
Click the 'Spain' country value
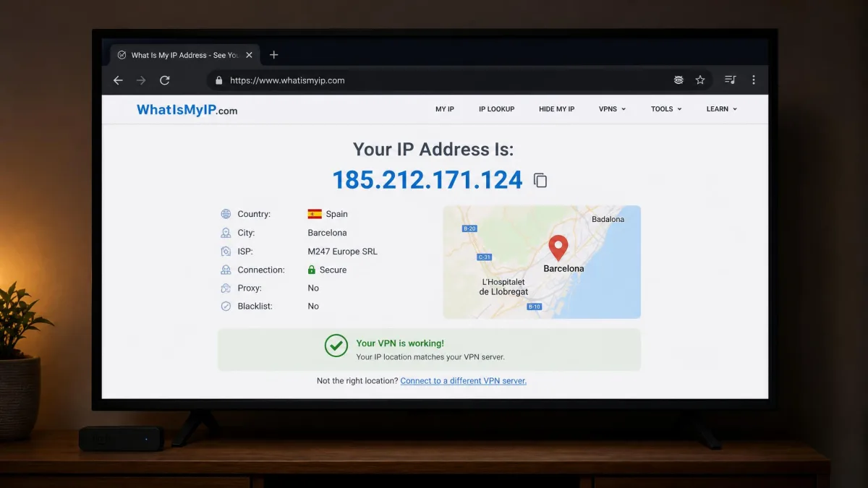(x=337, y=214)
